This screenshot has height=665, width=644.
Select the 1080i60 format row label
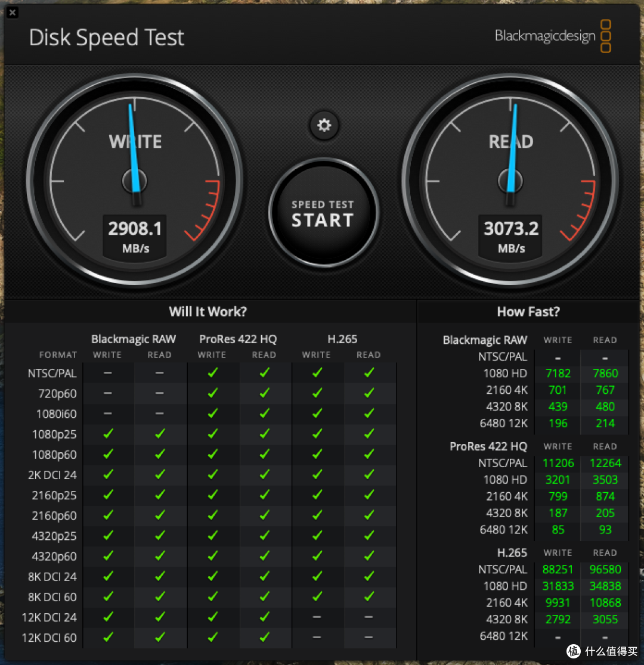point(57,414)
